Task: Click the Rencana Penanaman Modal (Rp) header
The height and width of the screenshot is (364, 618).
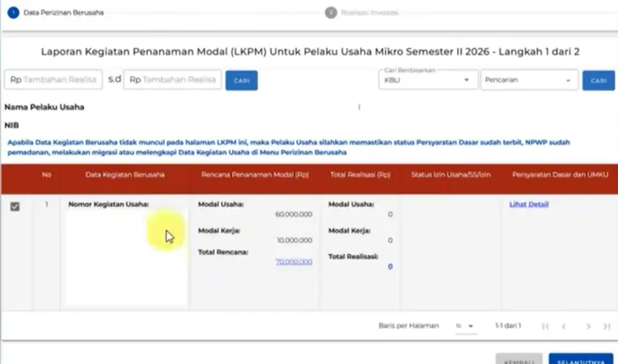Action: click(x=255, y=175)
